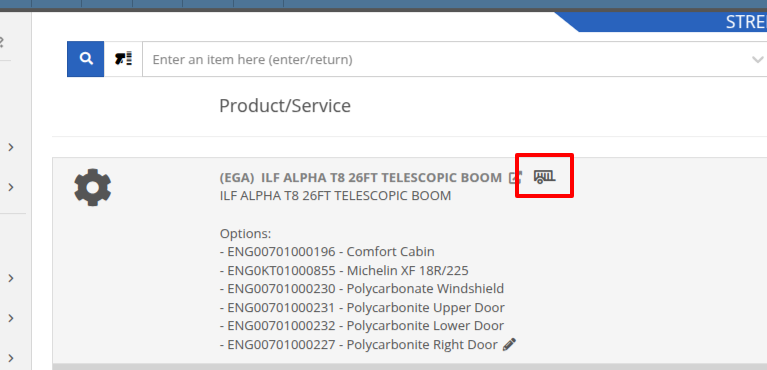
Task: Activate the barcode scanner icon
Action: pyautogui.click(x=123, y=59)
